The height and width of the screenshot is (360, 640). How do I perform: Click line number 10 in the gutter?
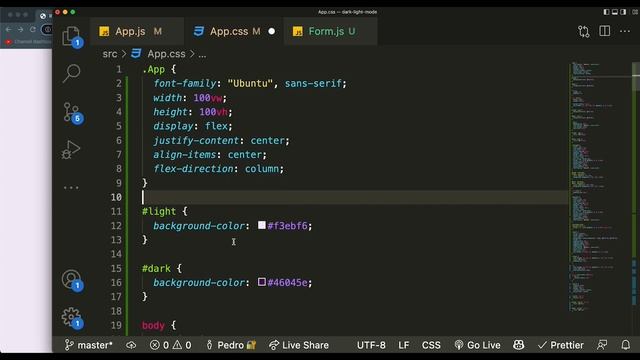coord(116,198)
